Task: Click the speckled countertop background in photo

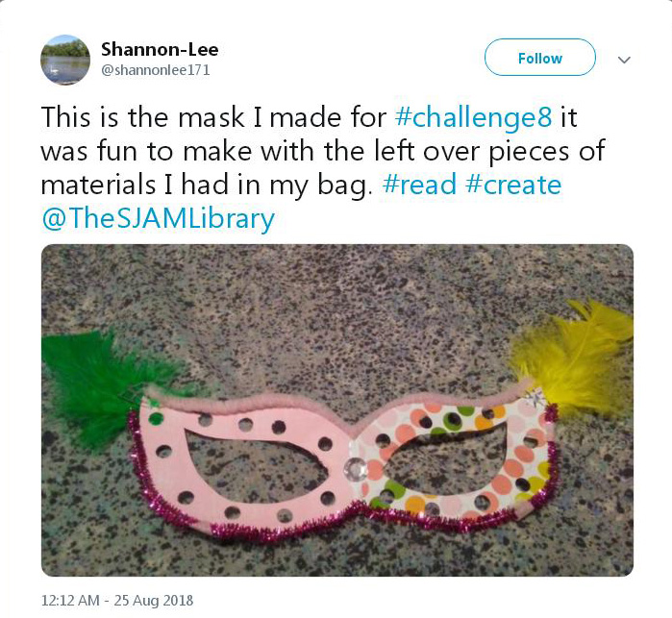Action: (337, 309)
